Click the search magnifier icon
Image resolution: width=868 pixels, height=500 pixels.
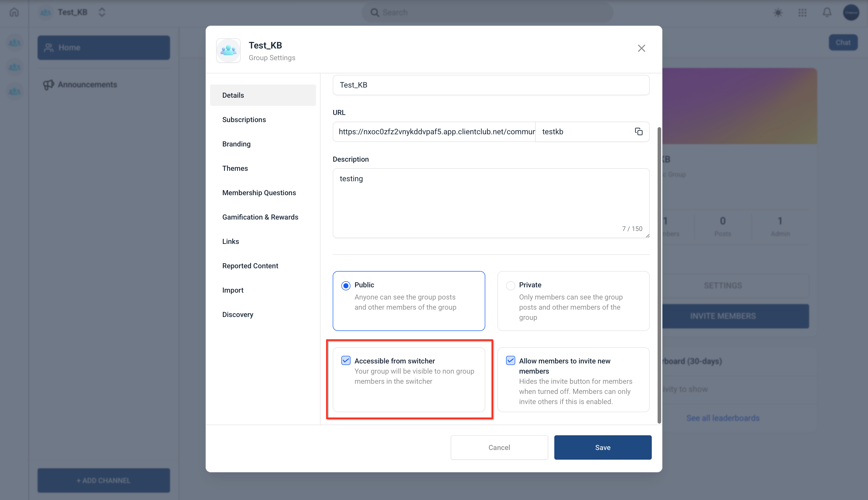coord(375,13)
